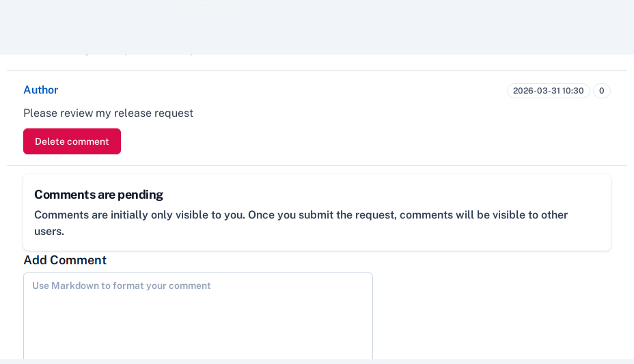The height and width of the screenshot is (364, 634).
Task: Click the pending comments visibility description text
Action: (301, 215)
